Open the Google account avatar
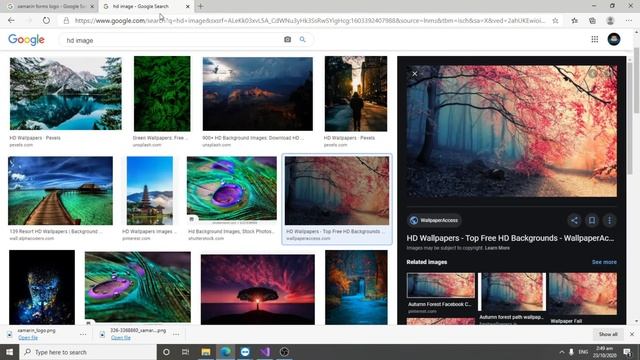 coord(614,39)
